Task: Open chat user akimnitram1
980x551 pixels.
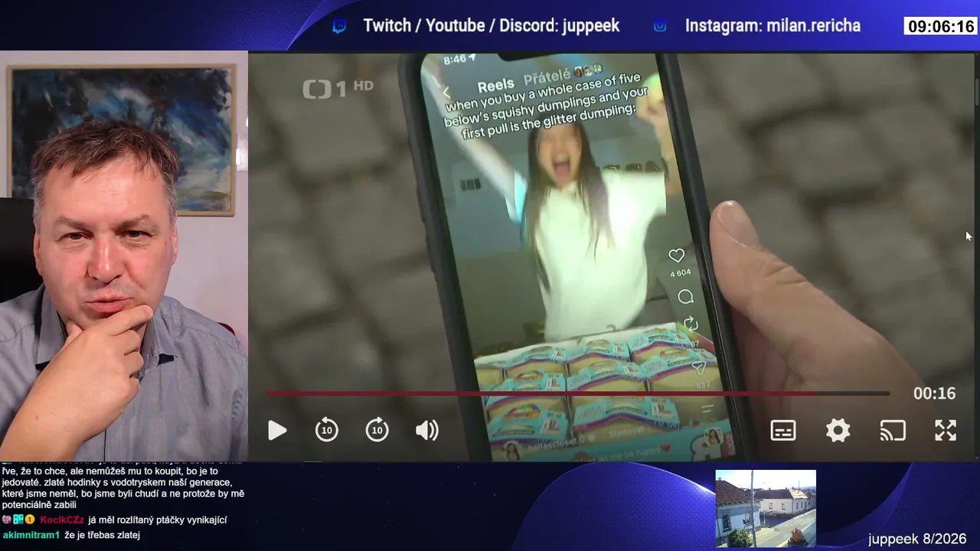Action: [31, 535]
